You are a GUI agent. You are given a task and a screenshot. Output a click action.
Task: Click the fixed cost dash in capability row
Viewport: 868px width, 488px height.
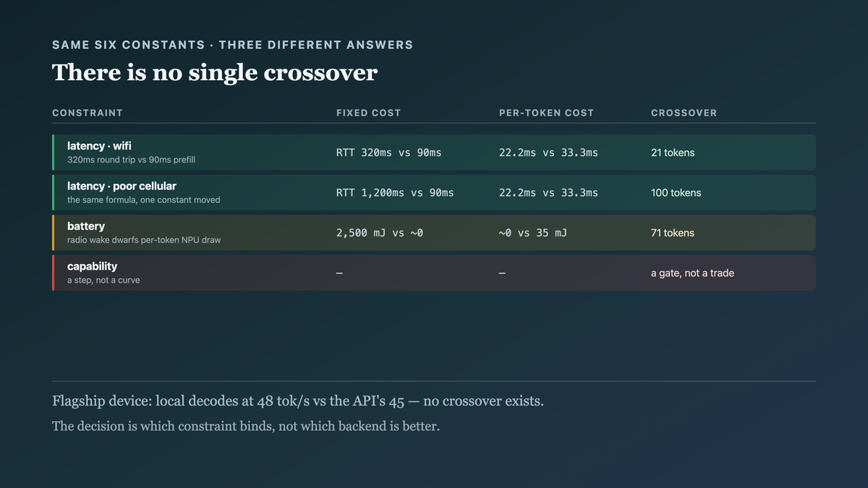(339, 273)
